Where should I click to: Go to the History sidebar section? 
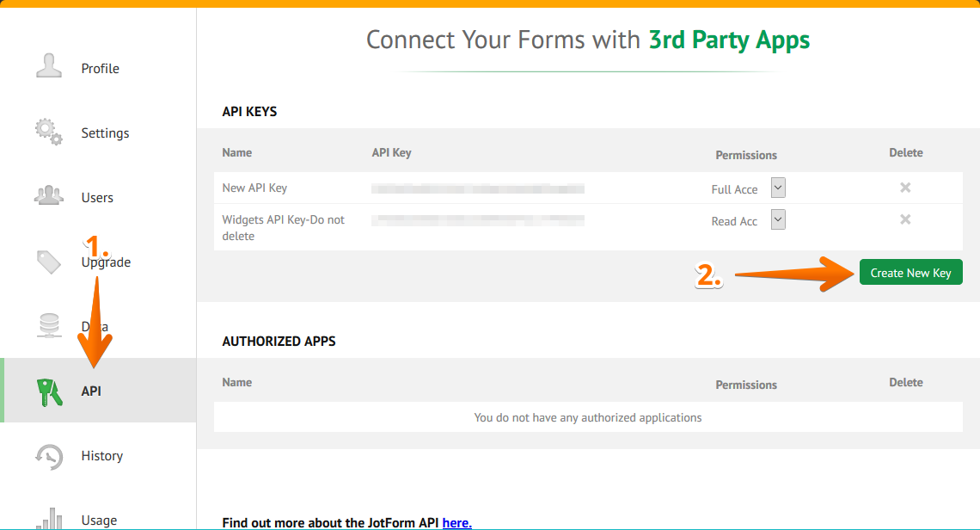tap(102, 456)
